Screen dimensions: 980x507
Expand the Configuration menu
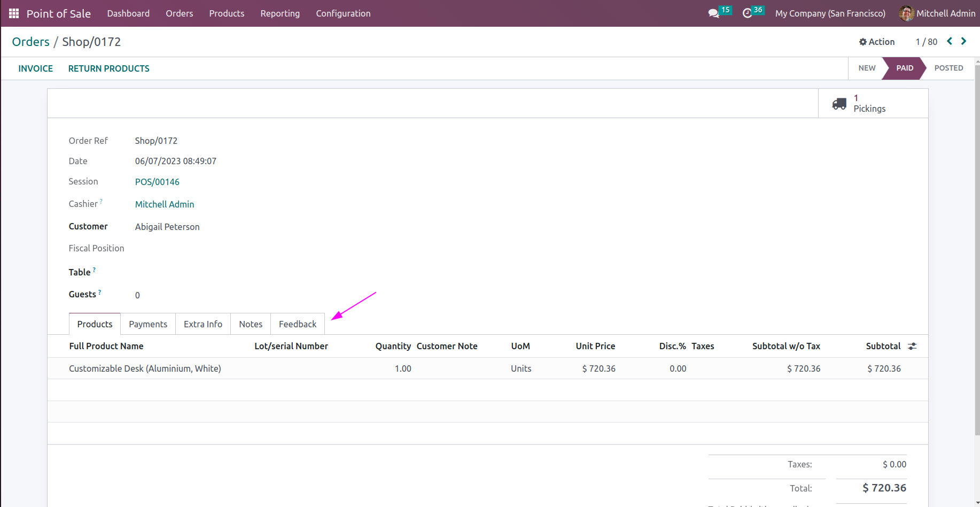[343, 13]
